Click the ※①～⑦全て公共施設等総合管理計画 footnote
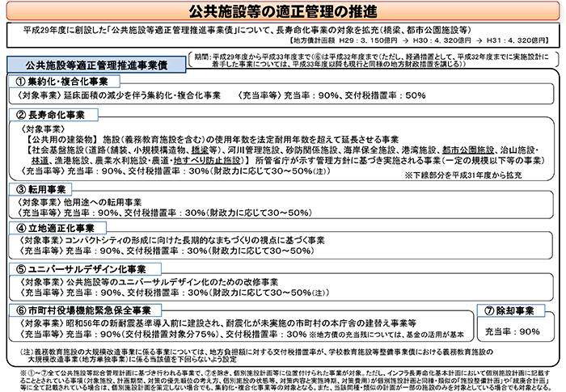This screenshot has height=392, width=566. [285, 380]
